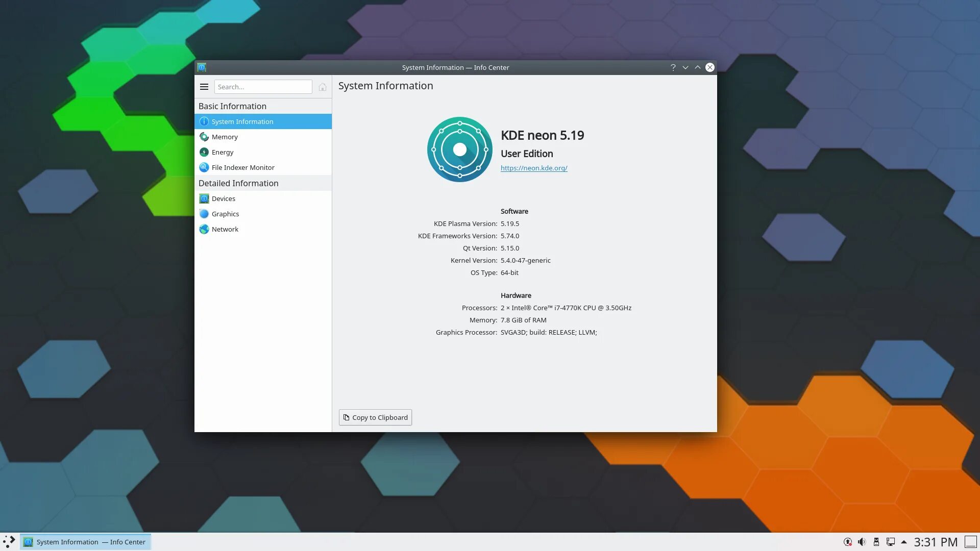The height and width of the screenshot is (551, 980).
Task: Click the Show Desktop panel icon
Action: click(x=971, y=542)
